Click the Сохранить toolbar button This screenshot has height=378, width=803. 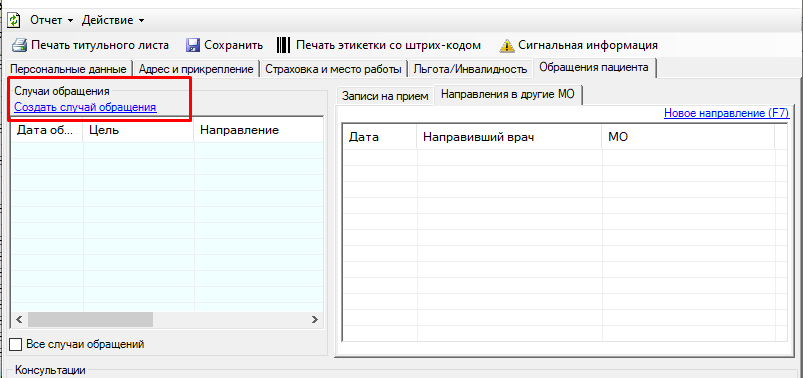click(224, 45)
